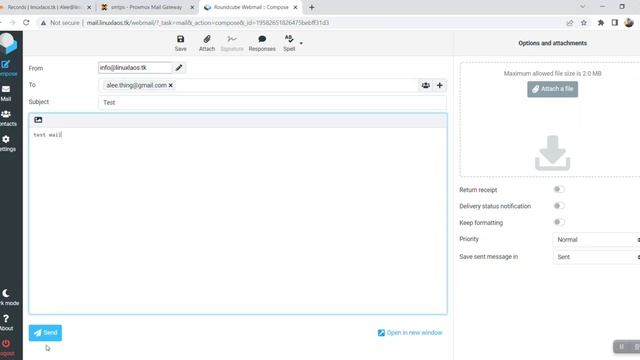640x360 pixels.
Task: Remove recipient alee.thing@gmail.com
Action: (171, 85)
